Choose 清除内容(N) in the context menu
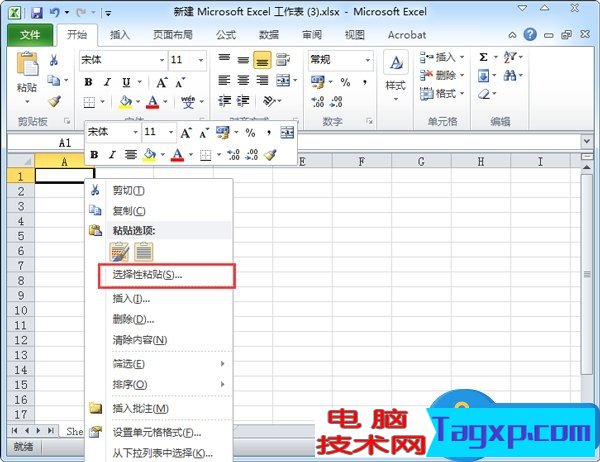600x462 pixels. coord(159,340)
